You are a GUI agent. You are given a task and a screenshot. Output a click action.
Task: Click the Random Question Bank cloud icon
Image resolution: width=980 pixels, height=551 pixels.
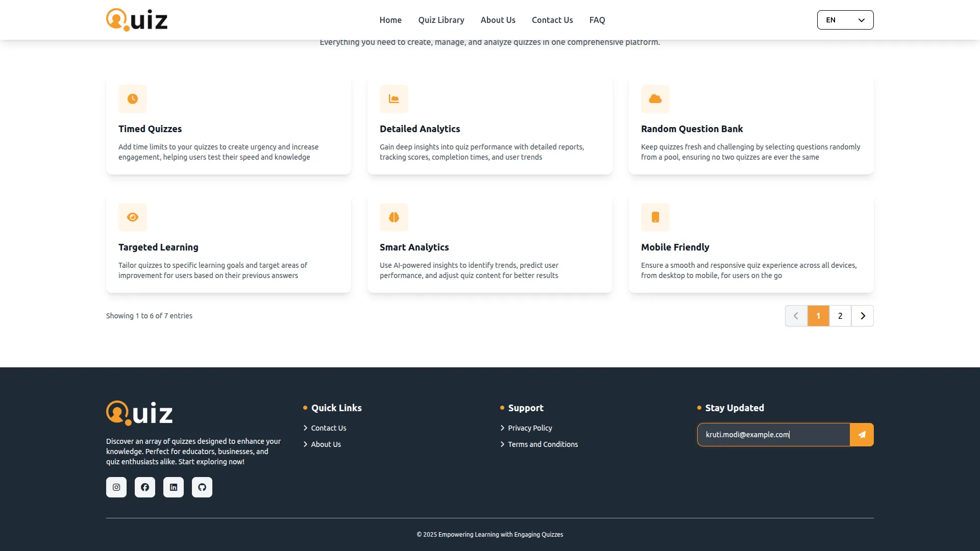(x=655, y=99)
